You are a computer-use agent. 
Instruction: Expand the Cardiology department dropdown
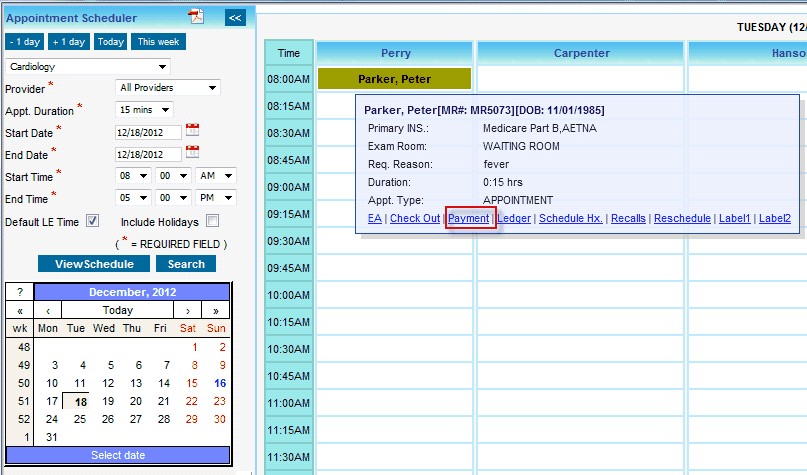click(88, 67)
